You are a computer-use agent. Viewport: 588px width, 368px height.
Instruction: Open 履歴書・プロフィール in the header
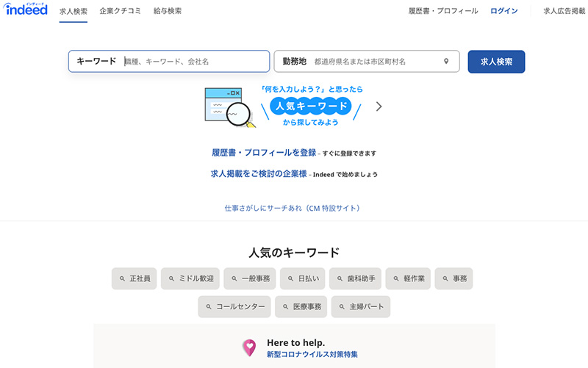click(443, 11)
